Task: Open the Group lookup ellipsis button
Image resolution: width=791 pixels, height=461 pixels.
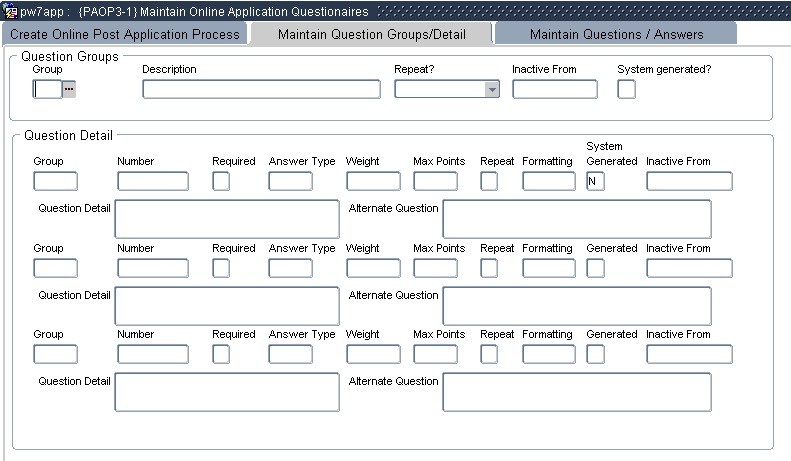Action: click(70, 89)
